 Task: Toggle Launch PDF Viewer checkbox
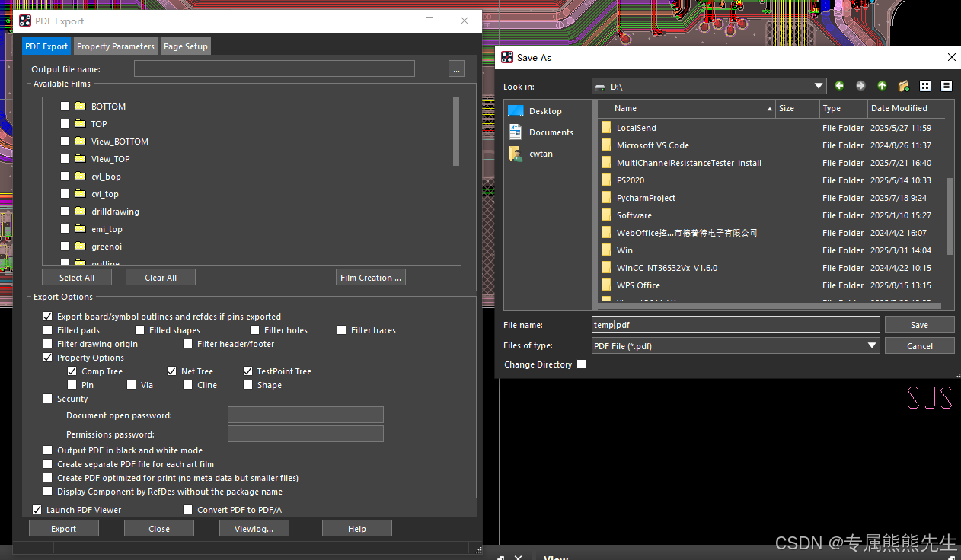37,510
